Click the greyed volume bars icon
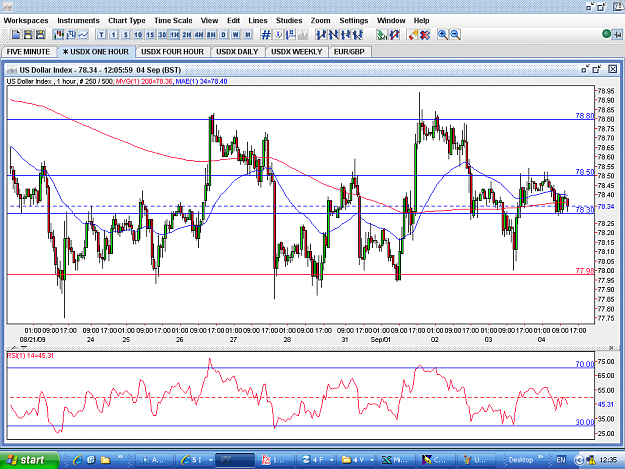Viewport: 625px width, 469px height. [x=303, y=35]
